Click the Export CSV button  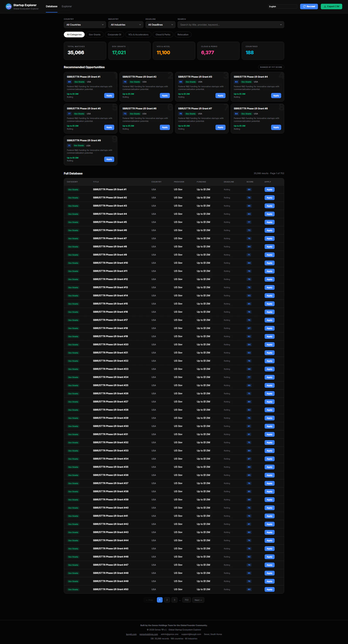pyautogui.click(x=331, y=7)
